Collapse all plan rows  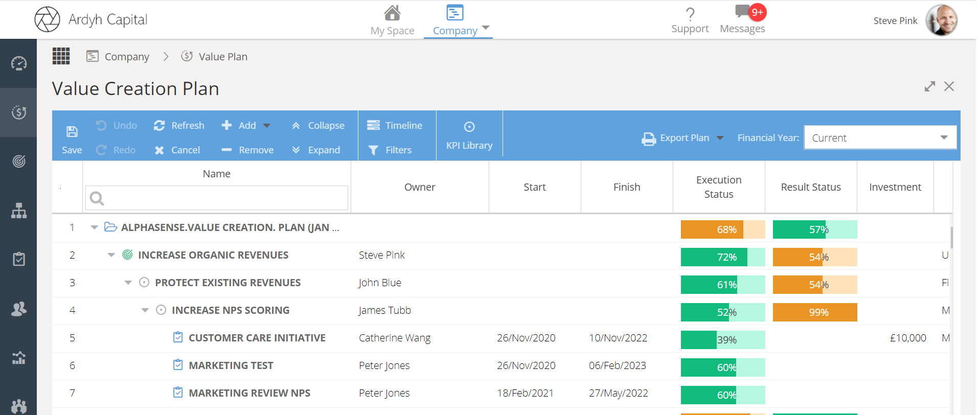pyautogui.click(x=318, y=125)
